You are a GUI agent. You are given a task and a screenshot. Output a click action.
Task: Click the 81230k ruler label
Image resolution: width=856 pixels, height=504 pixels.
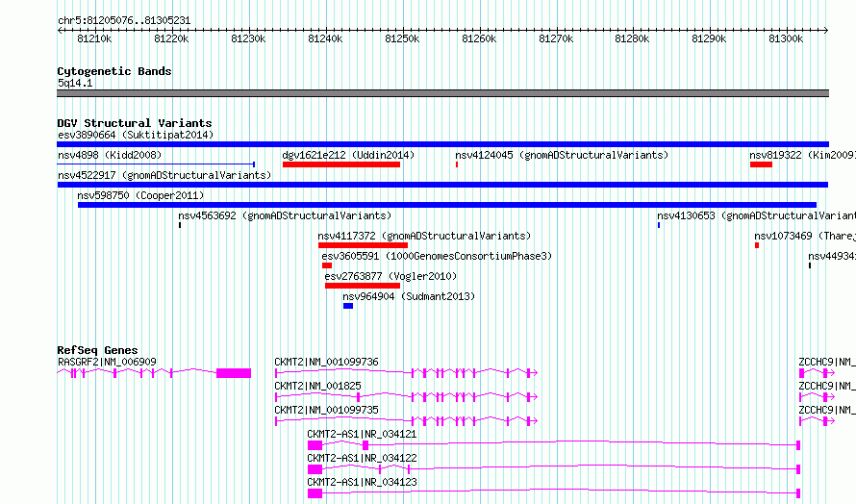point(248,38)
